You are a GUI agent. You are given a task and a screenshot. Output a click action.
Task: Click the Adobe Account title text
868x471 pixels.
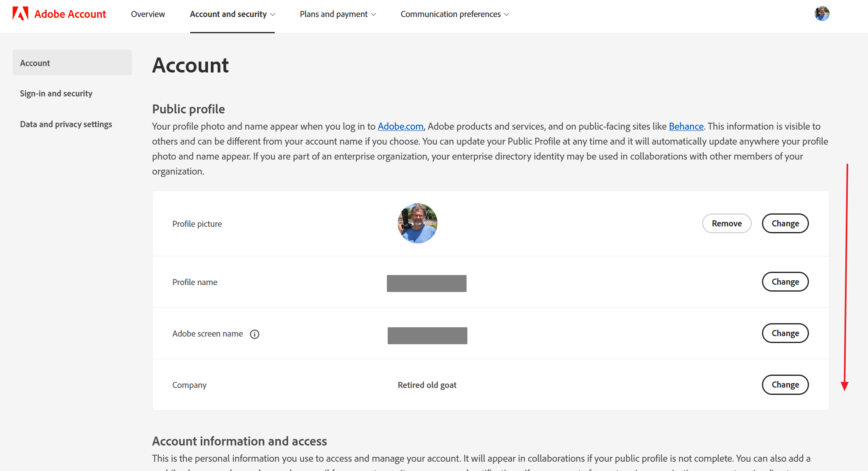[x=70, y=14]
